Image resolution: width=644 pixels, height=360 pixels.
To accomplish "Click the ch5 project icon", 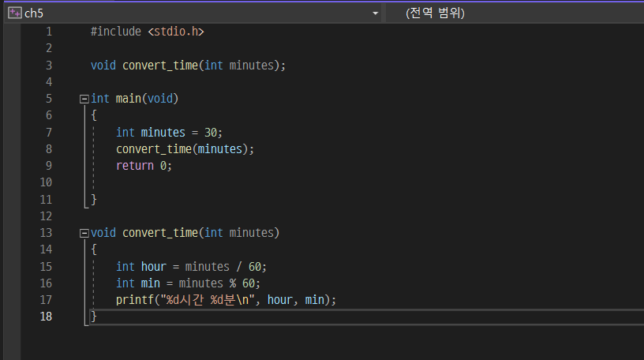I will tap(15, 13).
